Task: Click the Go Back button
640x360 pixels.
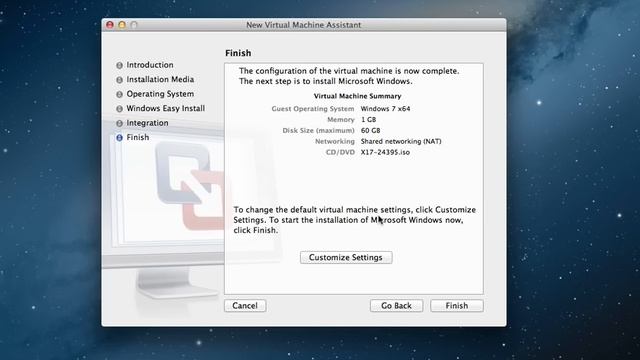Action: [x=396, y=306]
